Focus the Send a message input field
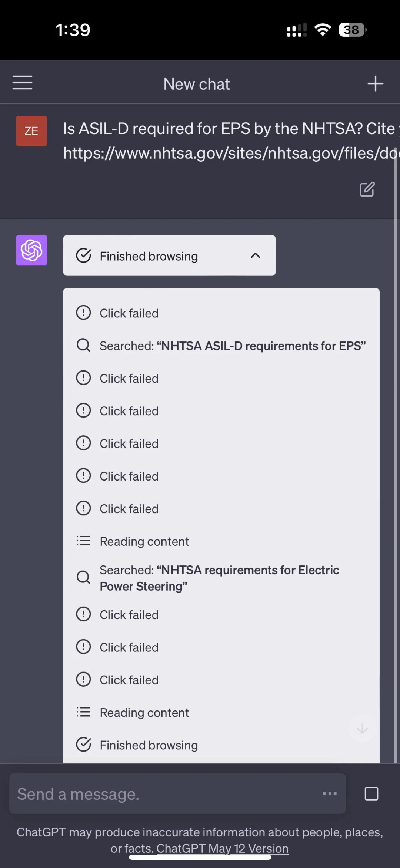The height and width of the screenshot is (868, 400). [x=163, y=794]
